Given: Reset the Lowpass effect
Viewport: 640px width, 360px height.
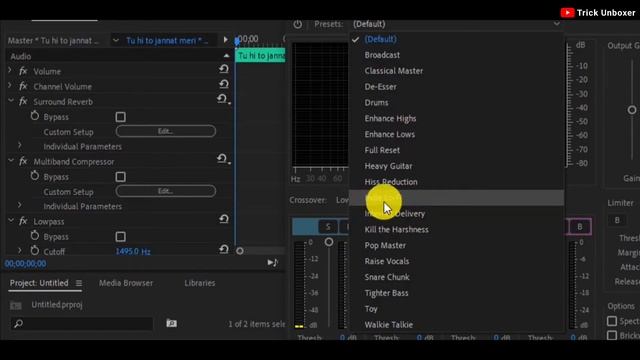Looking at the screenshot, I should point(224,219).
